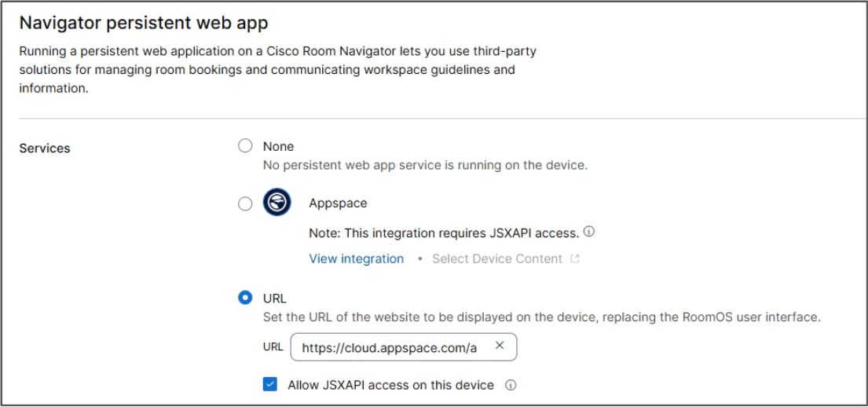Select the URL radio button
Screen dimensions: 868x407
[244, 298]
